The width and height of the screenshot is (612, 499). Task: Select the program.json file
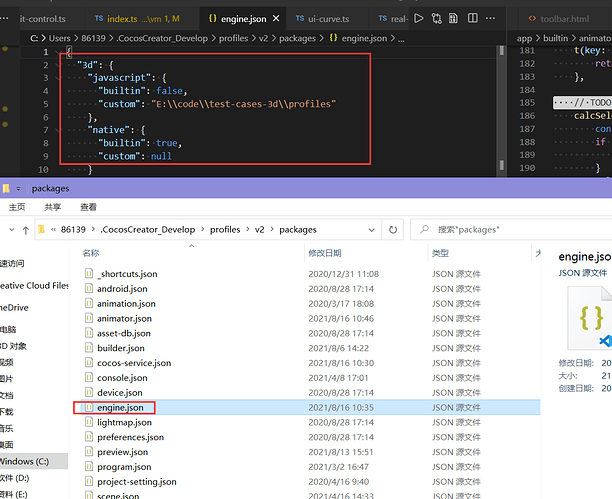pos(124,467)
